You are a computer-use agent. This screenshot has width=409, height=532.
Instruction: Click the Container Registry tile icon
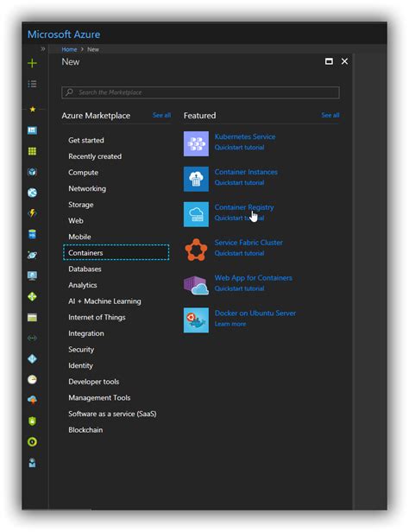coord(196,214)
